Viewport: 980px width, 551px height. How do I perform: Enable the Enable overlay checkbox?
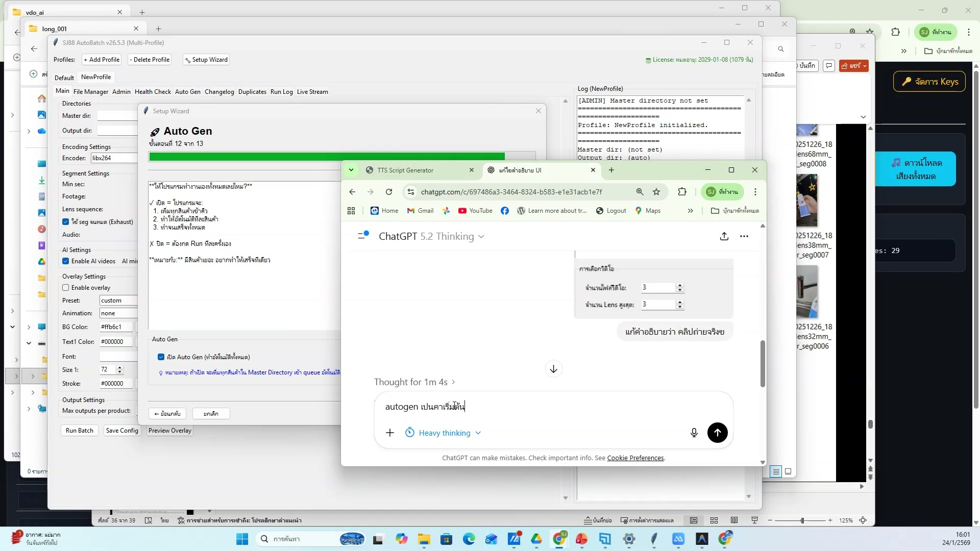[x=66, y=287]
